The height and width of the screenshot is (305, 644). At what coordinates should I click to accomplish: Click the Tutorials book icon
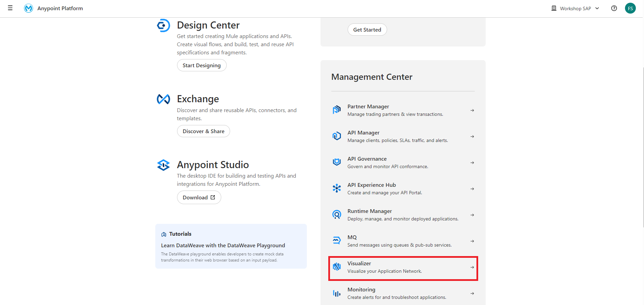[164, 234]
